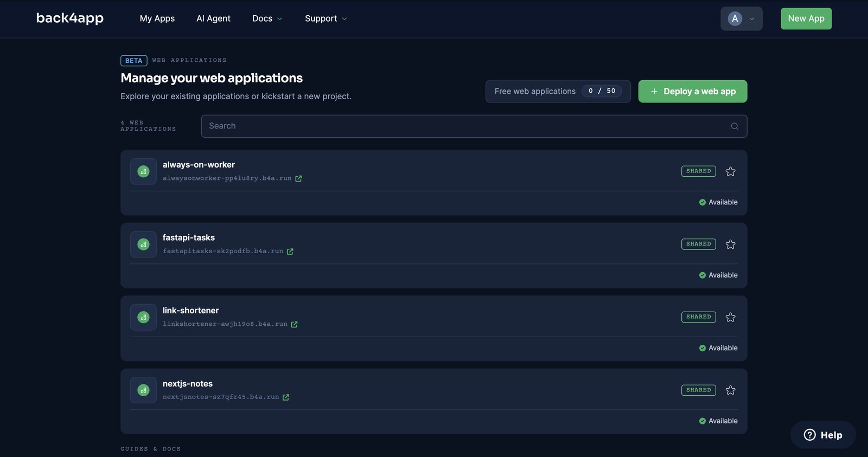Image resolution: width=868 pixels, height=457 pixels.
Task: Click the nextjsnotes-sz7qfr45.b4a.run URL
Action: pyautogui.click(x=221, y=397)
